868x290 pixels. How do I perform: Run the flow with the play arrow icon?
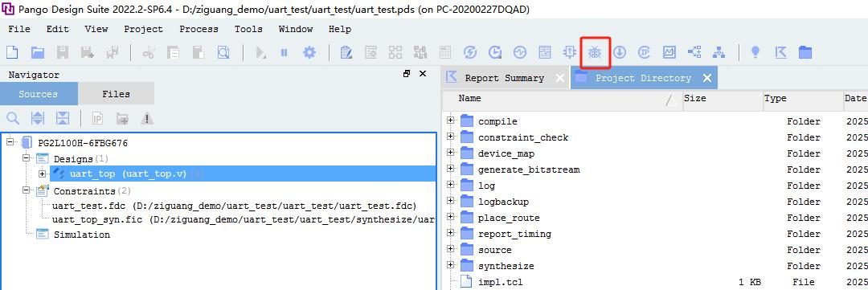260,52
